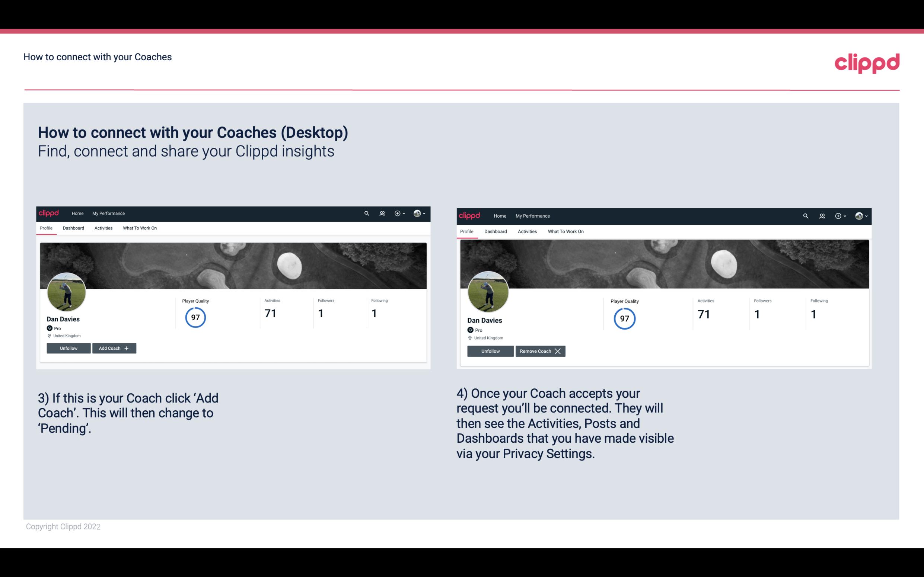Click the 'Unfollow' toggle on right profile
The image size is (924, 577).
[490, 351]
